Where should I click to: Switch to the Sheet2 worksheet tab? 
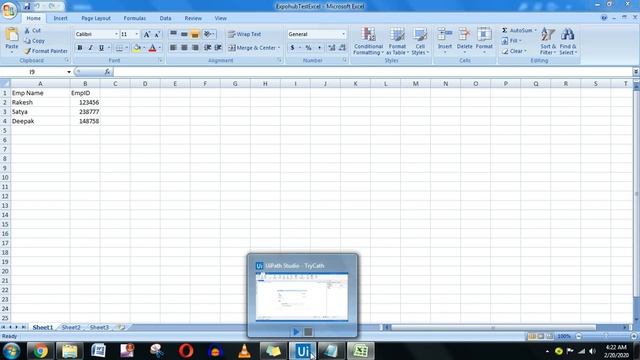pos(71,327)
